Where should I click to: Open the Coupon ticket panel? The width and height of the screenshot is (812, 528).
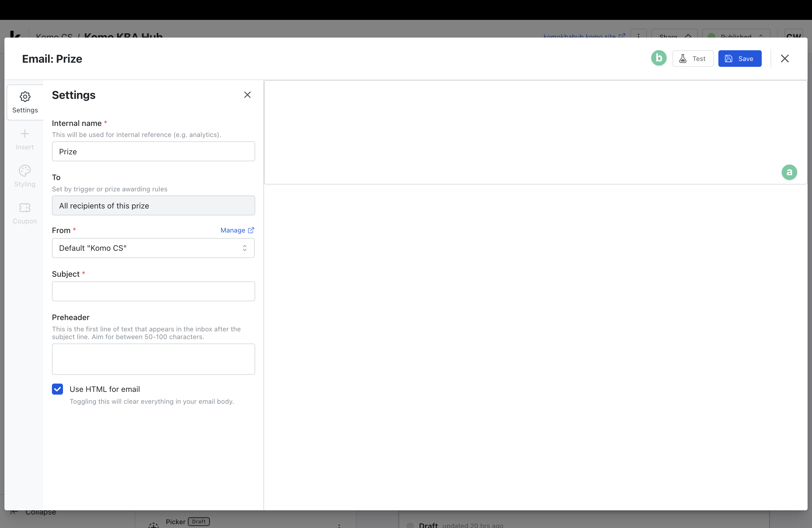coord(25,213)
